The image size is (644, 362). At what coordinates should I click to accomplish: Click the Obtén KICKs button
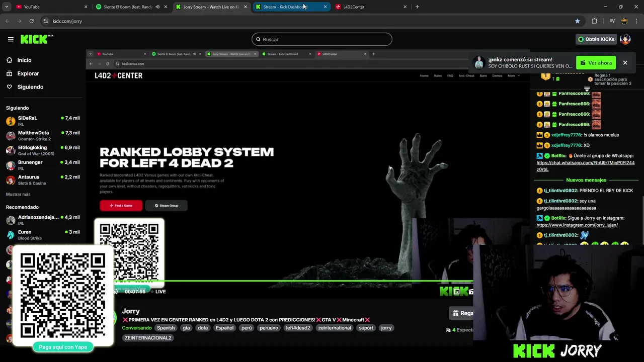pos(596,39)
